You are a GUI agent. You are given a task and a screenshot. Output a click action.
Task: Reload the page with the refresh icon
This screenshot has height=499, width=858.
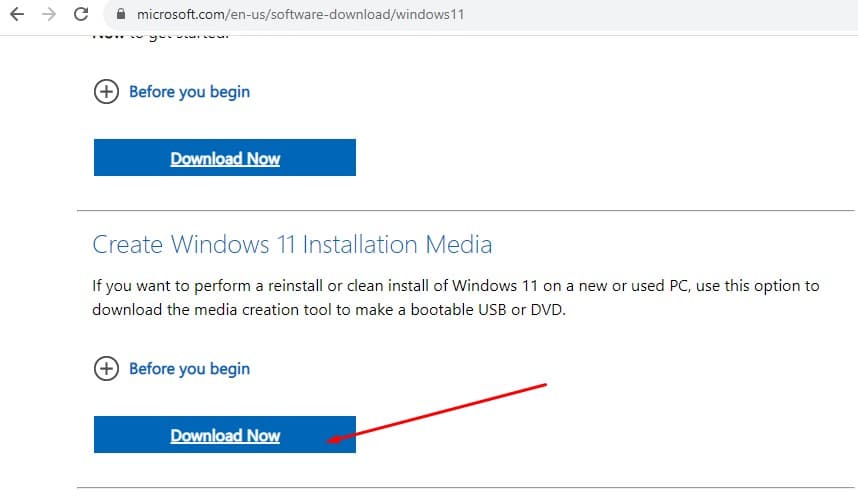pos(81,14)
